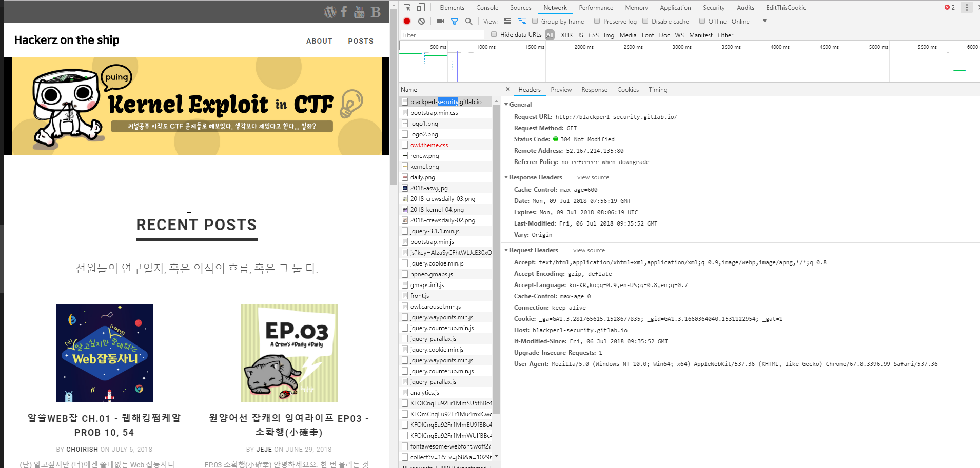Enable the waterfall overview view icon

point(522,21)
